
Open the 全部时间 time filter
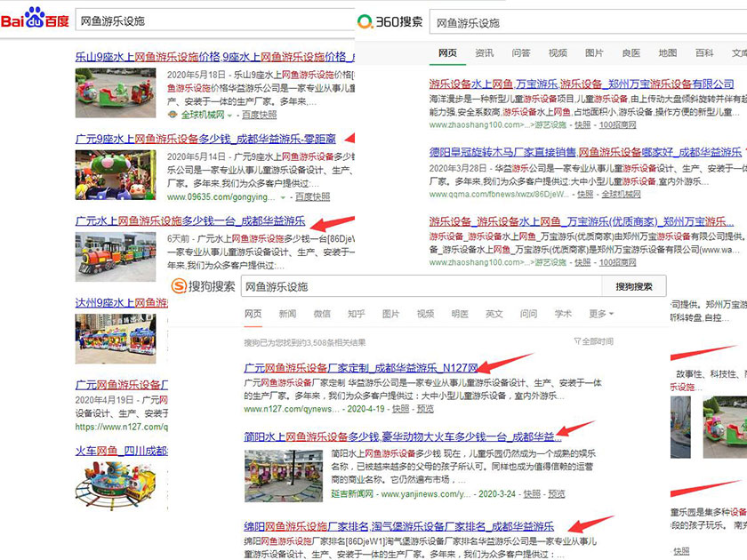click(594, 341)
